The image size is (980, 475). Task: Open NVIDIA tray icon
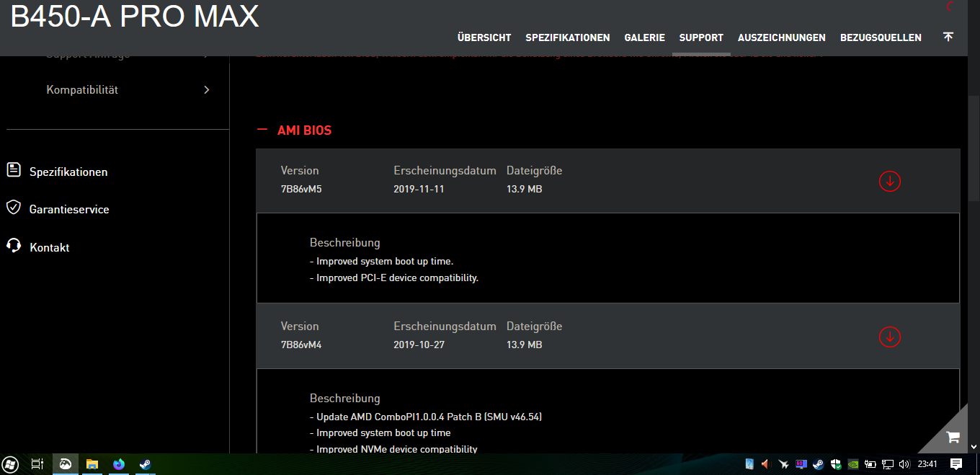click(853, 464)
